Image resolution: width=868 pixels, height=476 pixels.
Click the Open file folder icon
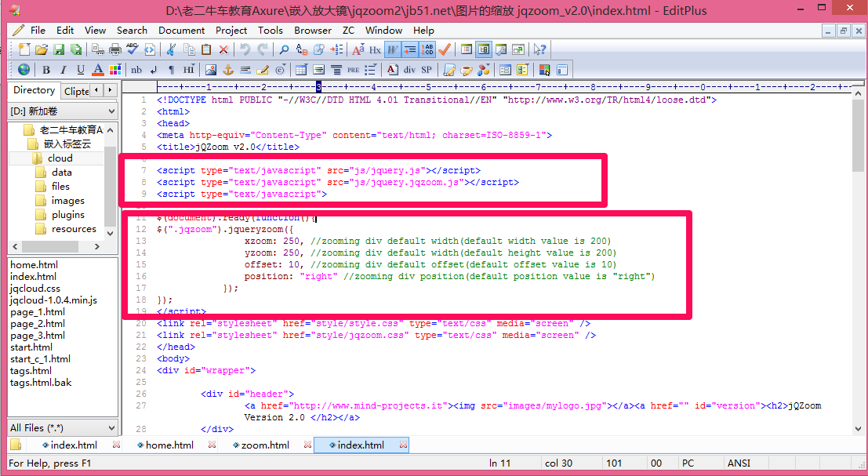pyautogui.click(x=42, y=50)
